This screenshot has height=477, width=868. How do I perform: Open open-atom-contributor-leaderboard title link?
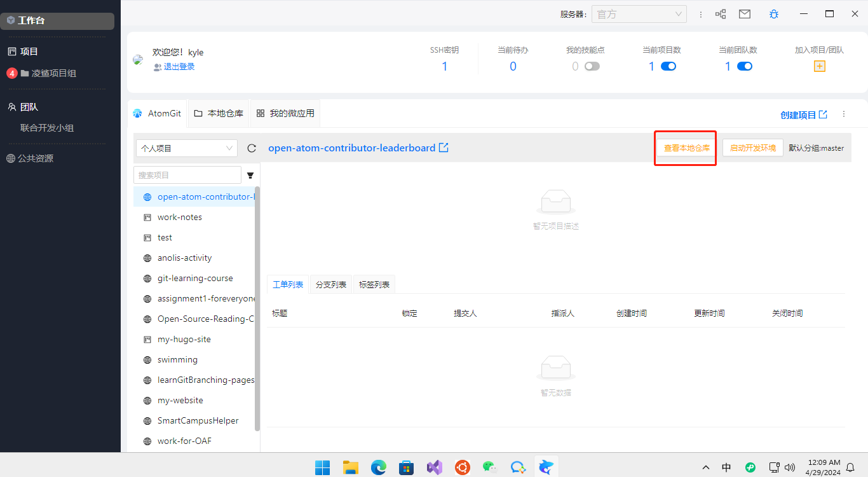tap(351, 148)
